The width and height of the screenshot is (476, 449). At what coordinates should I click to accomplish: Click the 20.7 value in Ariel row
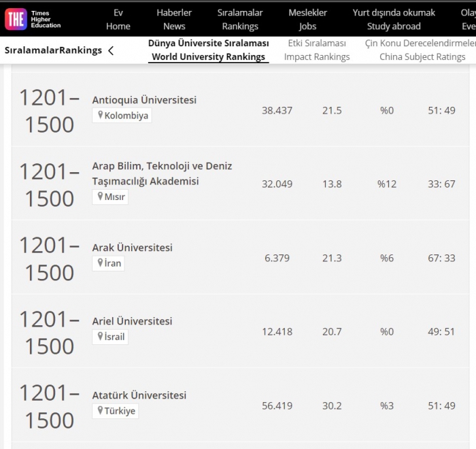(332, 331)
